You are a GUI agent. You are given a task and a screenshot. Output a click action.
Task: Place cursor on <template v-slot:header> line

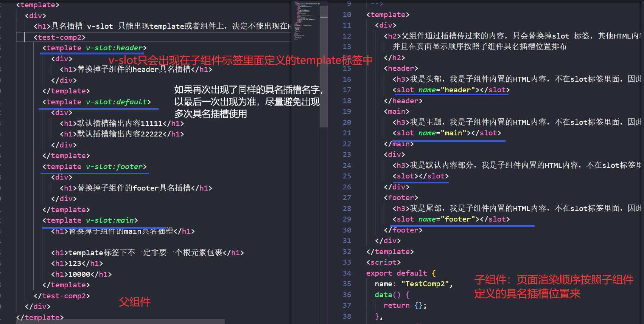click(94, 48)
